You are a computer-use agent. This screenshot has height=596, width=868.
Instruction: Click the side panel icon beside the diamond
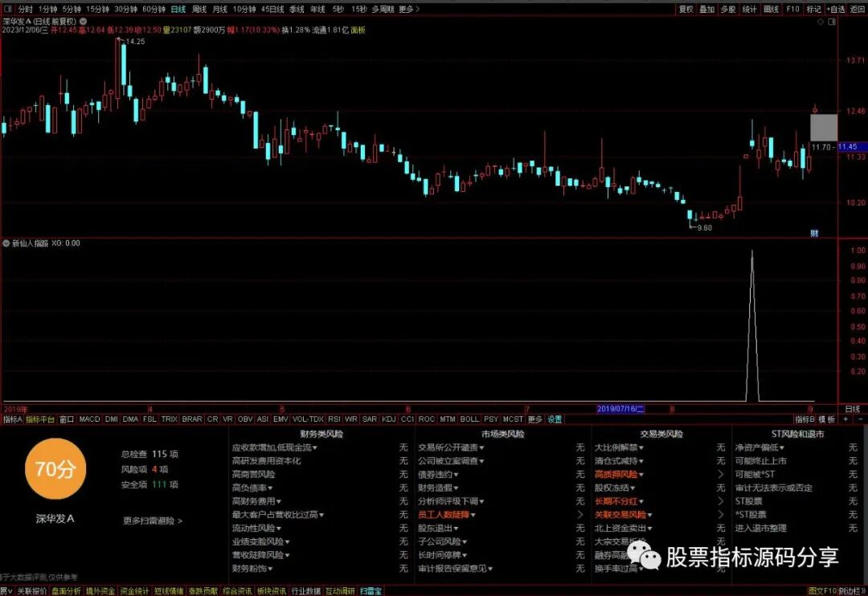pos(832,22)
